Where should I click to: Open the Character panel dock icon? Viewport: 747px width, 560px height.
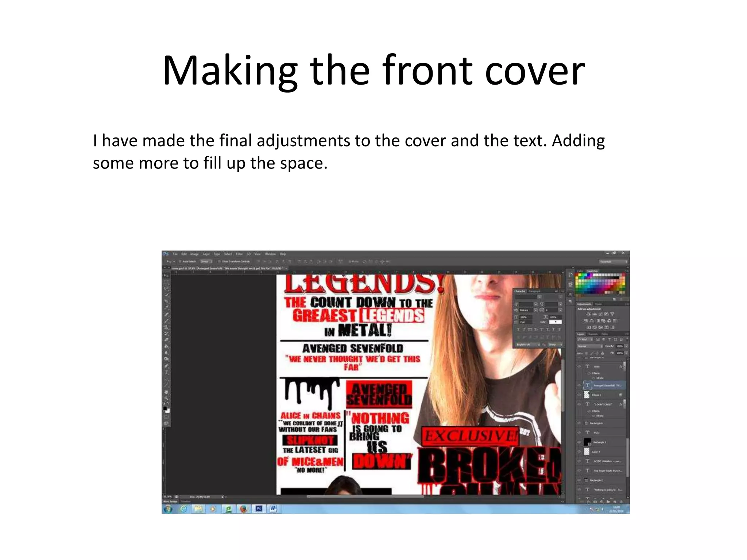point(570,294)
